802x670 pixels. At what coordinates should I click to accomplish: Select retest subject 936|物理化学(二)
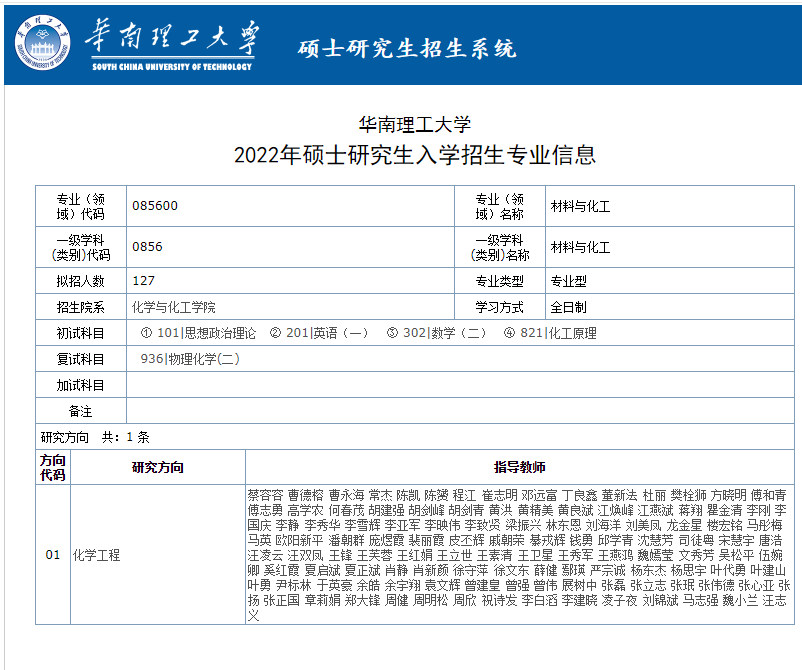(190, 359)
